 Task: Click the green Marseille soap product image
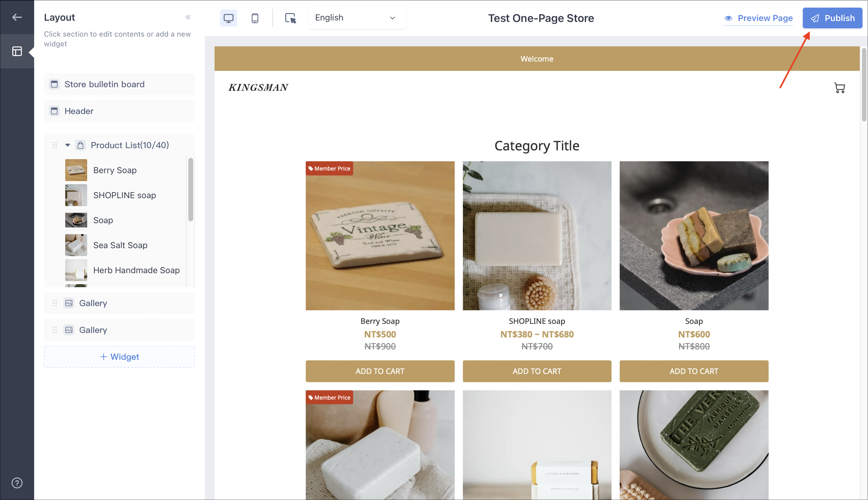pos(694,445)
